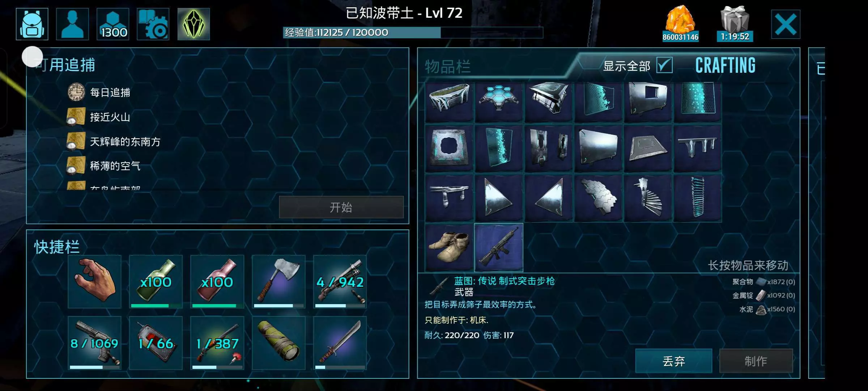Image resolution: width=868 pixels, height=391 pixels.
Task: Open the crafting book gear tab
Action: click(x=153, y=24)
